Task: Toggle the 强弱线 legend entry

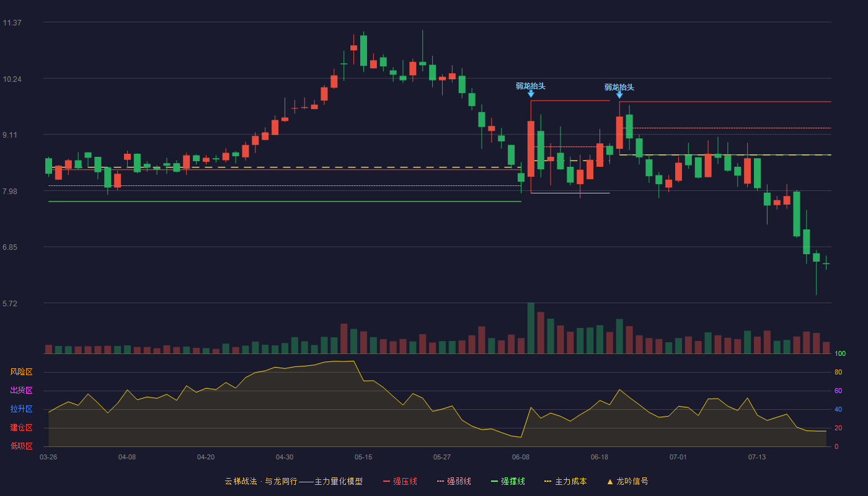Action: 454,481
